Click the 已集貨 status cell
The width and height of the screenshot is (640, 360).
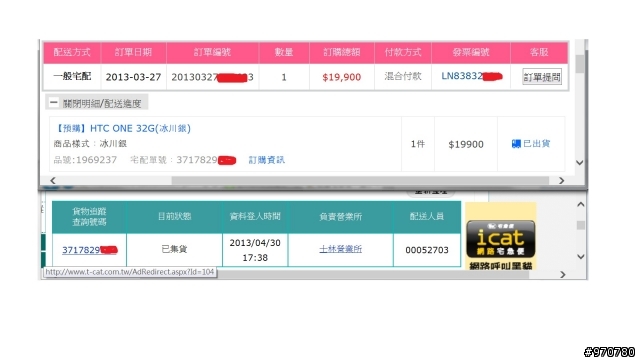click(x=174, y=249)
